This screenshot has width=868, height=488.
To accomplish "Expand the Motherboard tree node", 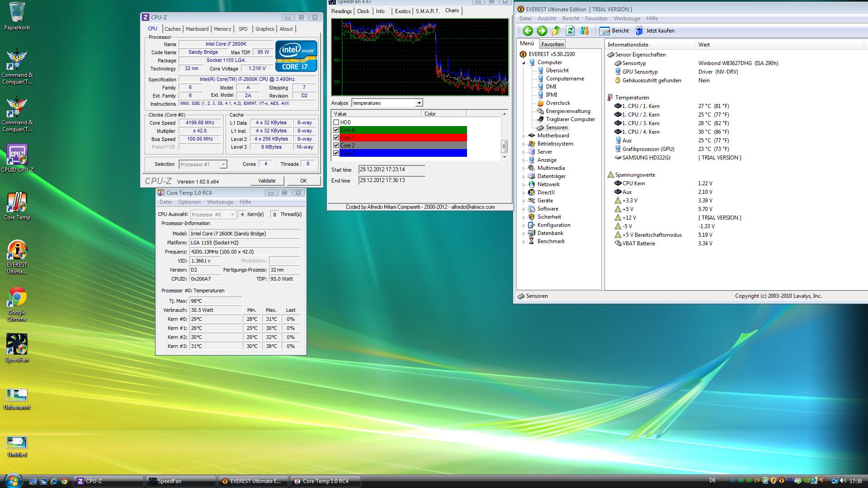I will pyautogui.click(x=524, y=136).
